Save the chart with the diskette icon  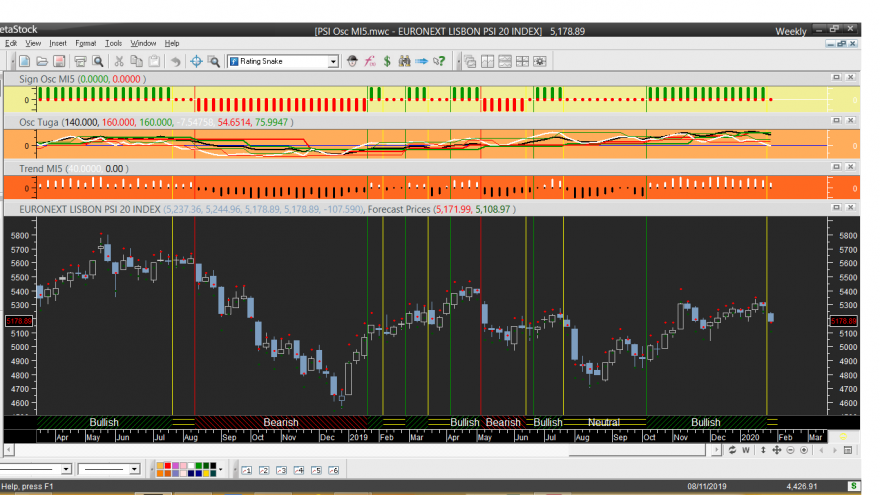59,61
